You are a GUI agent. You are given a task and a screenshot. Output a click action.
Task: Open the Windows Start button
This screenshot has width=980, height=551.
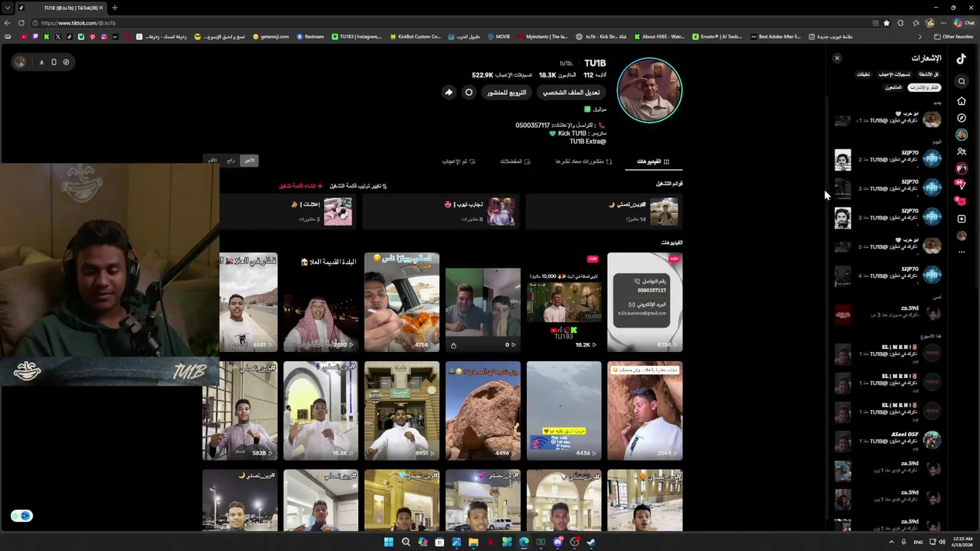(389, 542)
